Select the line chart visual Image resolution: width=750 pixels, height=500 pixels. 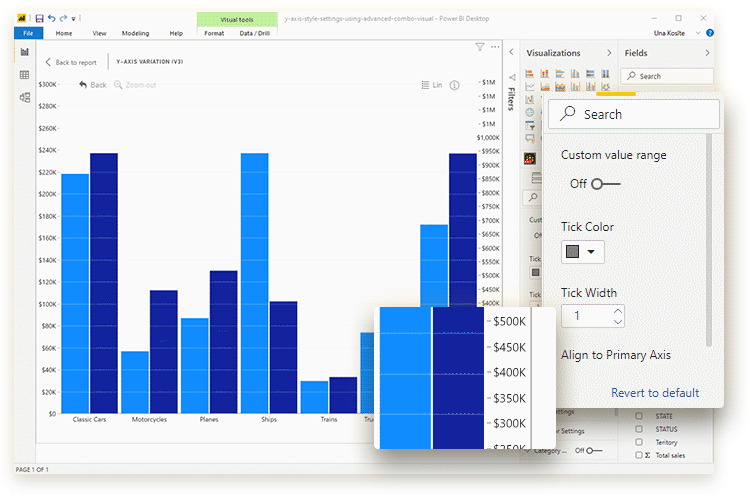[x=529, y=87]
